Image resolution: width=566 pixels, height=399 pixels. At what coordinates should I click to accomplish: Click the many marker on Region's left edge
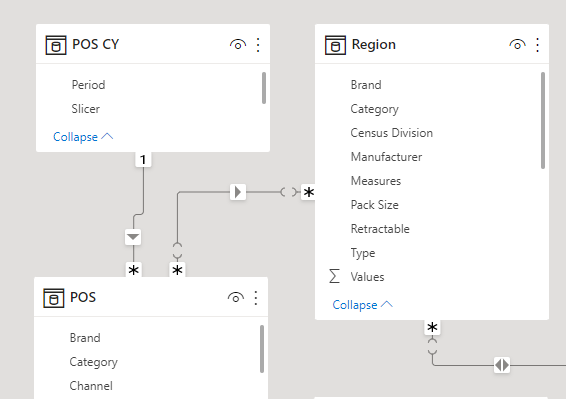[308, 192]
